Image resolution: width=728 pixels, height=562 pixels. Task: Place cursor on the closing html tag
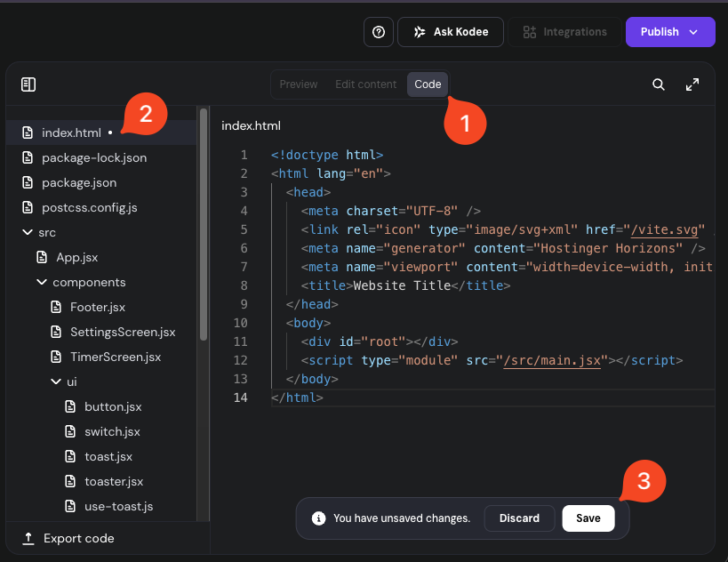point(297,397)
